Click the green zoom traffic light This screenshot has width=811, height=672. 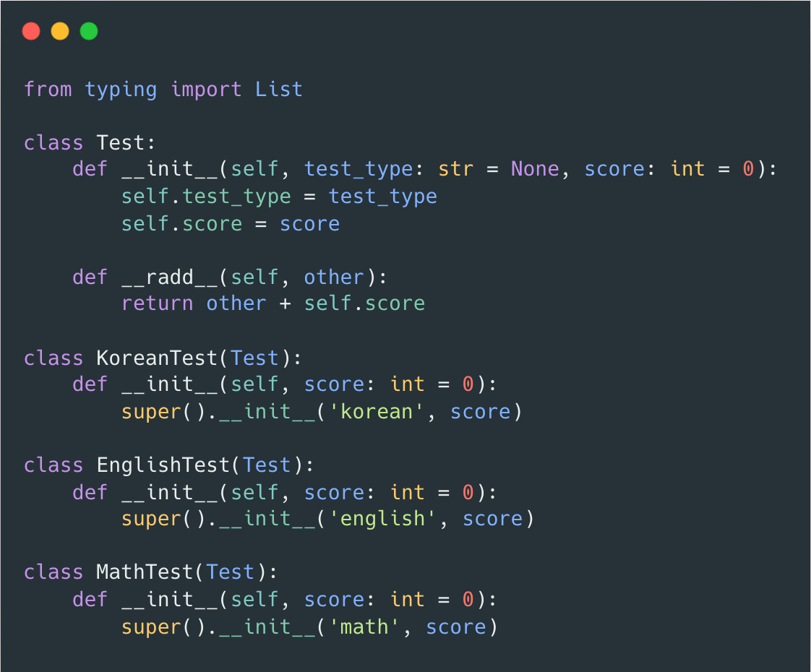coord(88,31)
